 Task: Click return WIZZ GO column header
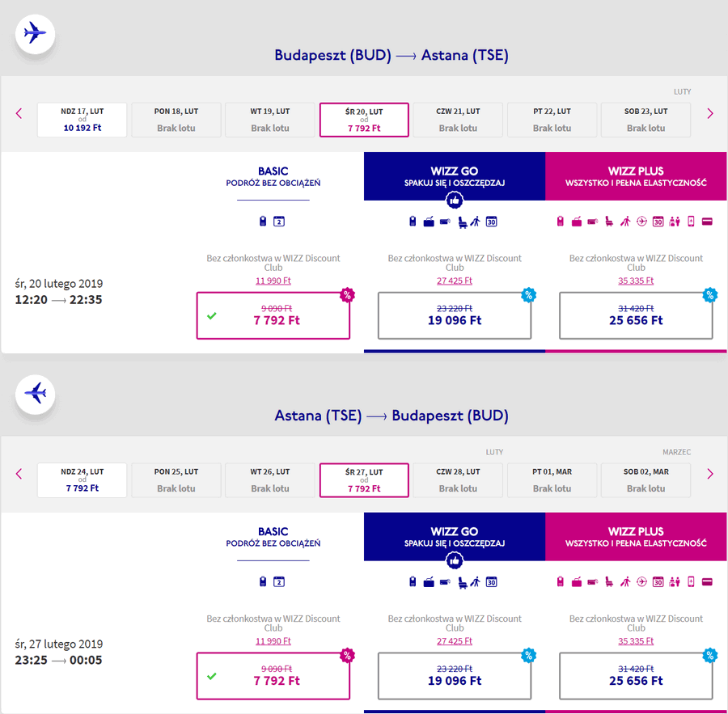455,537
